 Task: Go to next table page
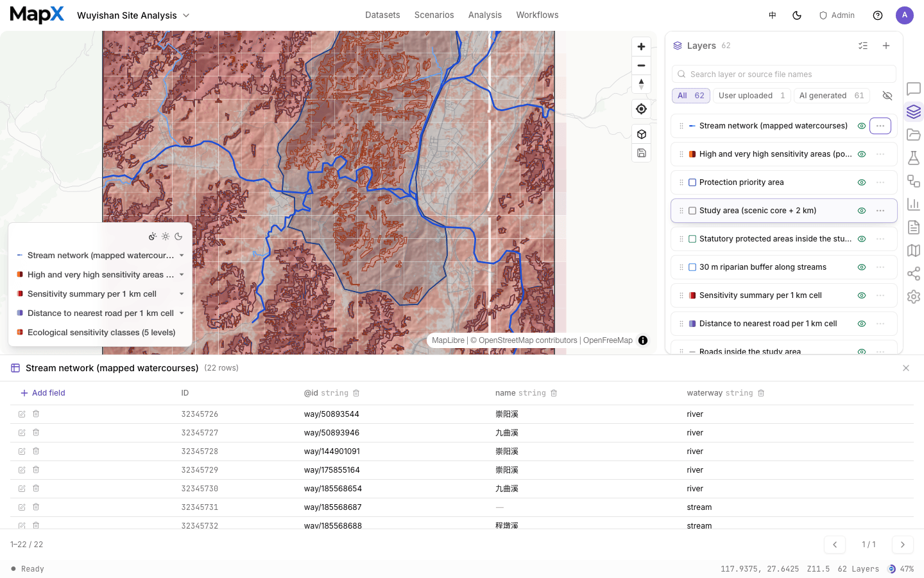coord(902,545)
